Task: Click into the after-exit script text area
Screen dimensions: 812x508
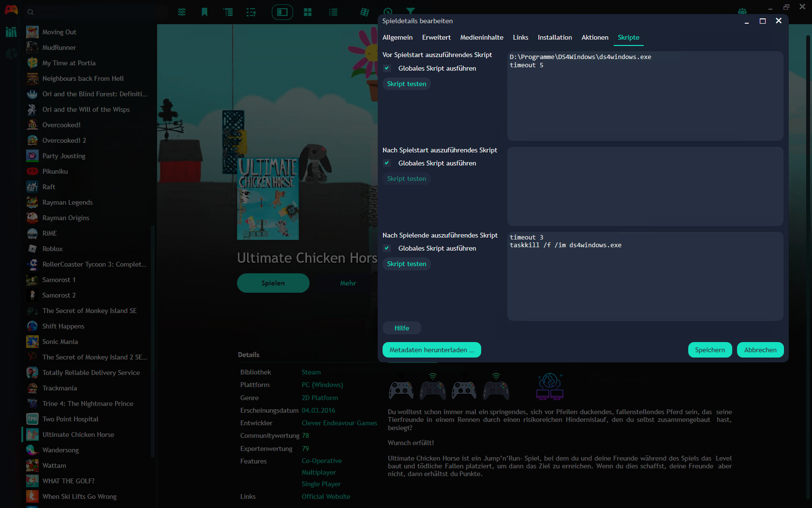Action: [x=645, y=276]
